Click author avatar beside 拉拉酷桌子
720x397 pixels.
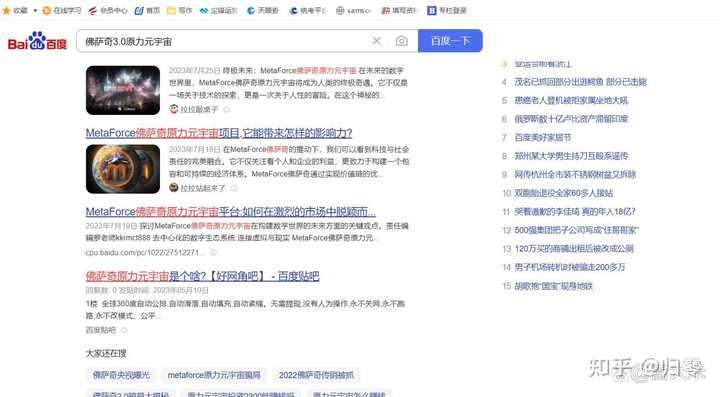click(174, 109)
